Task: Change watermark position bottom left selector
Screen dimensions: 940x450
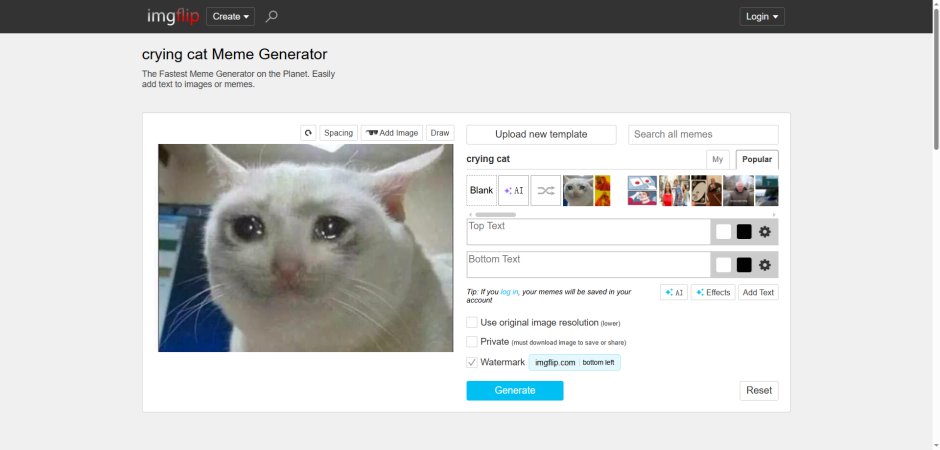Action: click(598, 363)
